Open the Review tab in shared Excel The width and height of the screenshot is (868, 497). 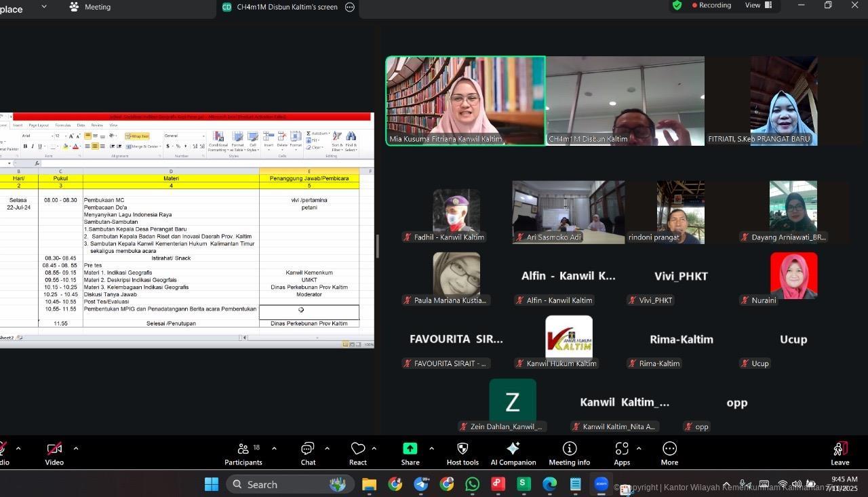[x=97, y=125]
